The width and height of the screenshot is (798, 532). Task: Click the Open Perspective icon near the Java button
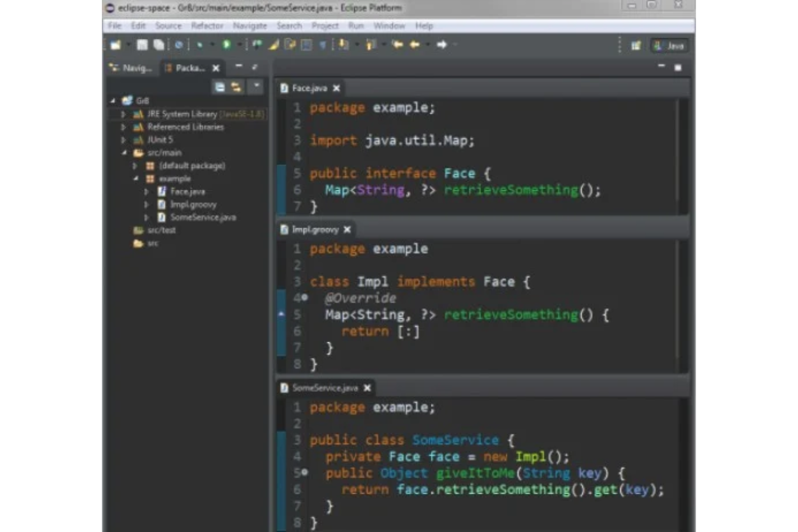click(636, 46)
